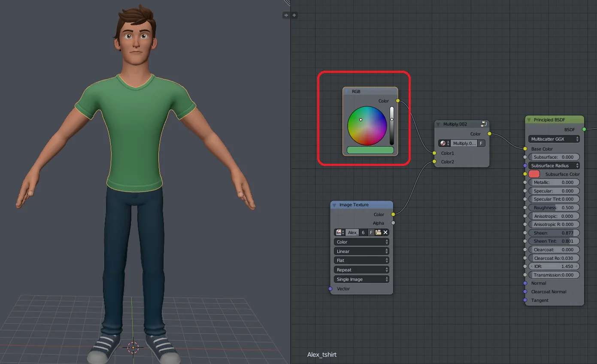Open the Multiscatter GGX distribution dropdown
Viewport: 597px width, 364px height.
[554, 139]
